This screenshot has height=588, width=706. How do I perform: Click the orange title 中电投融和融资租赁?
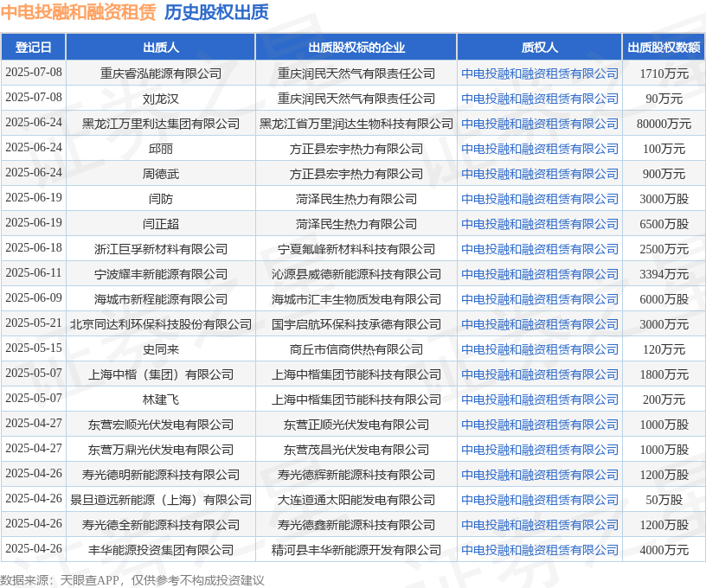tap(78, 12)
